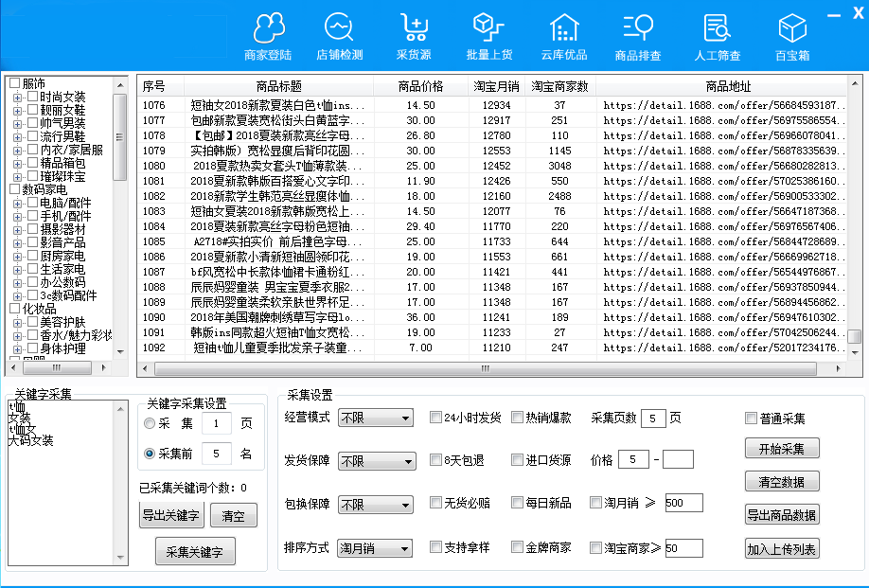The height and width of the screenshot is (588, 869).
Task: Open the 商家登陆 merchant login icon
Action: click(x=268, y=37)
